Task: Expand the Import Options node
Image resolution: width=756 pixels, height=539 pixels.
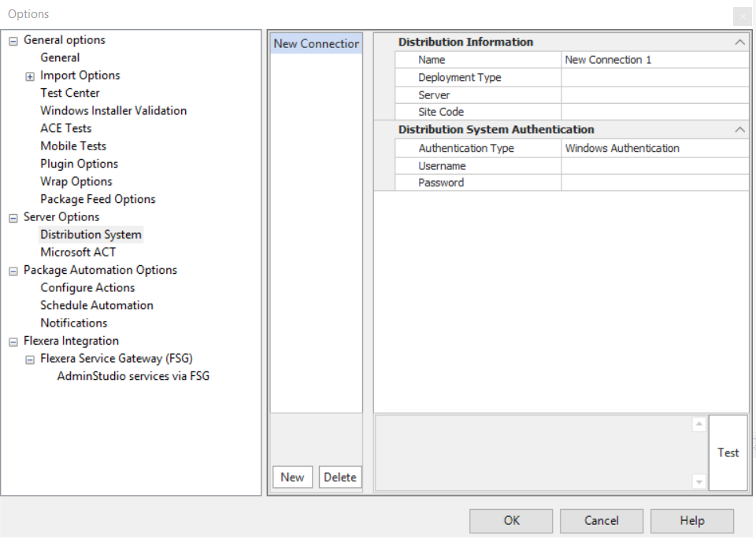Action: (30, 76)
